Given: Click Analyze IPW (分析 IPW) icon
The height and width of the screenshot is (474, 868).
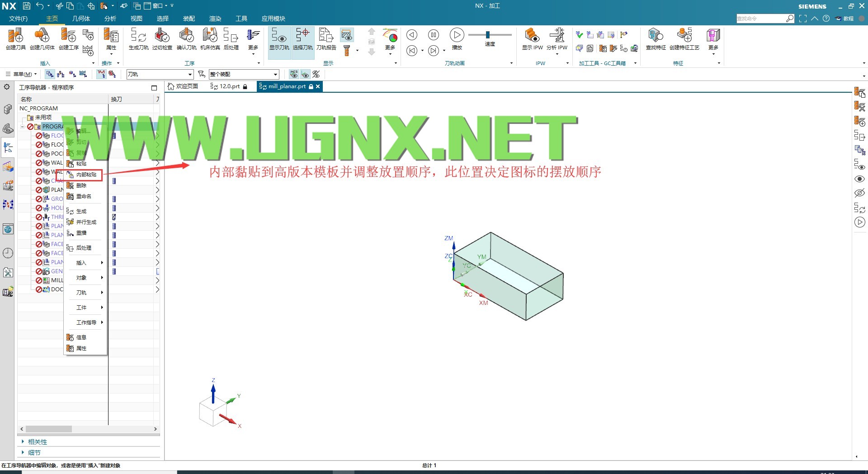Looking at the screenshot, I should pos(557,38).
